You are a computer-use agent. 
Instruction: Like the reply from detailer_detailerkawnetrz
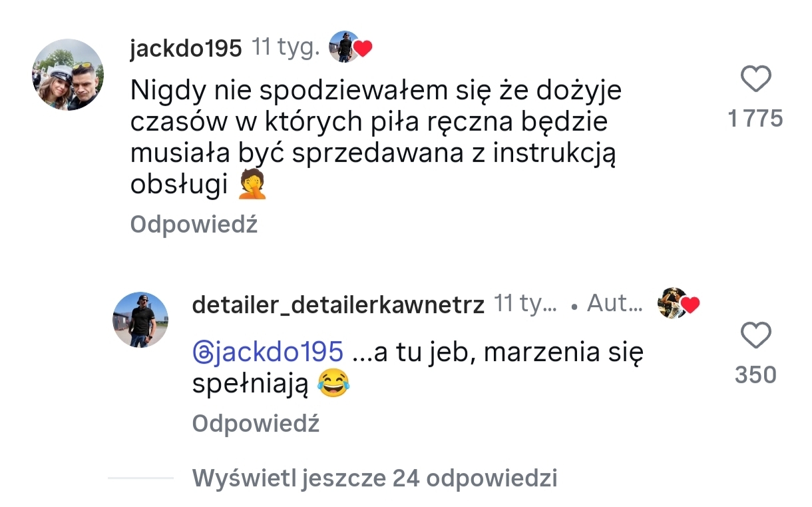tap(755, 336)
